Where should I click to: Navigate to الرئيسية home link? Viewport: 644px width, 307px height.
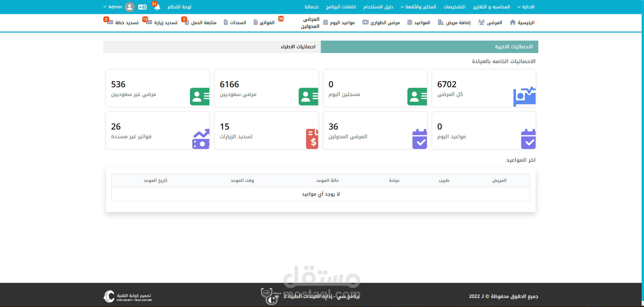526,22
